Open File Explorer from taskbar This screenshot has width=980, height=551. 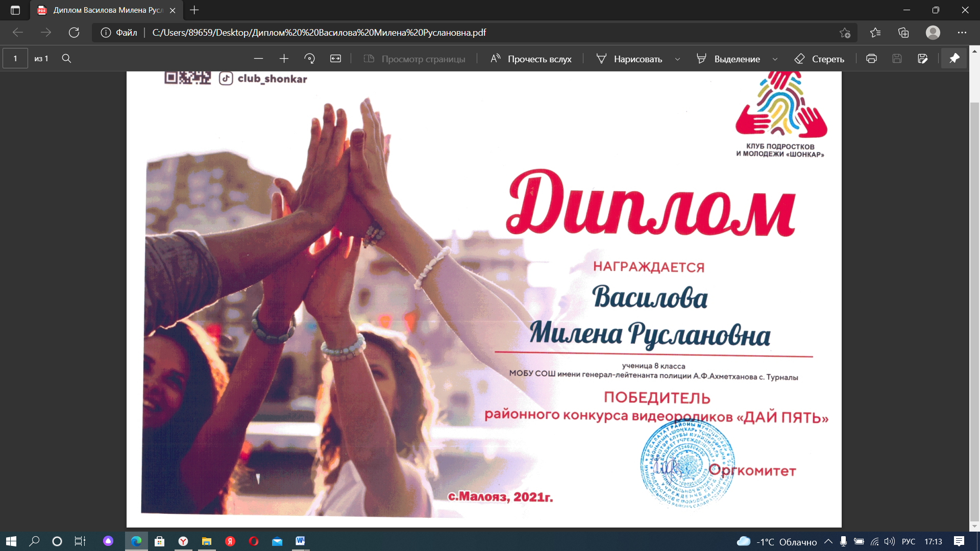[x=207, y=541]
